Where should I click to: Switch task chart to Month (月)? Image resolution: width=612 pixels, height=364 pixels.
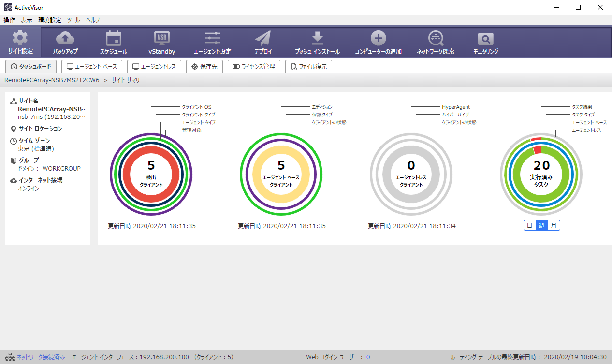[554, 225]
